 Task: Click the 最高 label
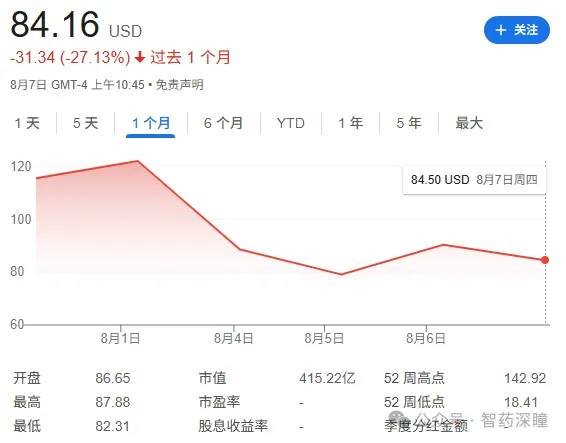pos(27,402)
